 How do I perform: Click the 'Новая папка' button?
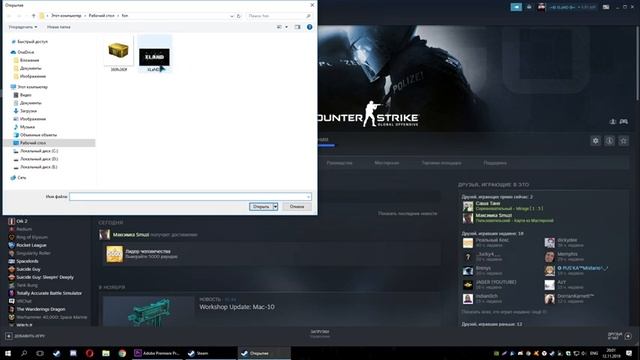pos(58,27)
